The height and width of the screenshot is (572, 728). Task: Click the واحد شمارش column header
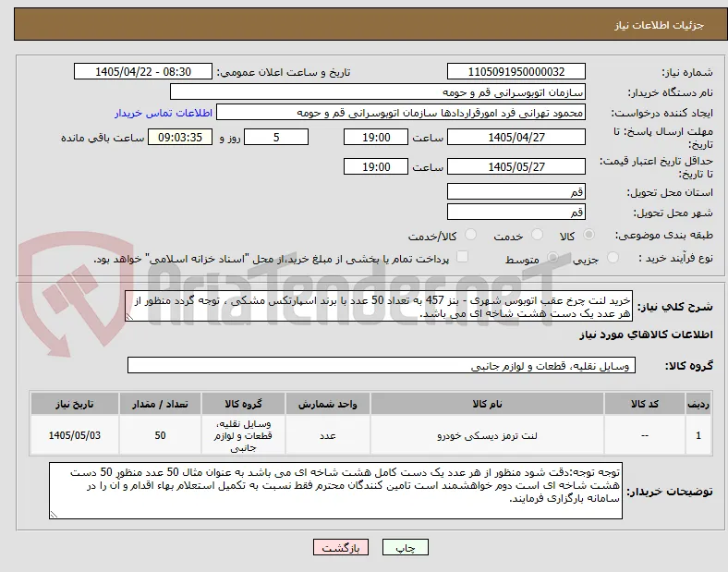pos(328,404)
